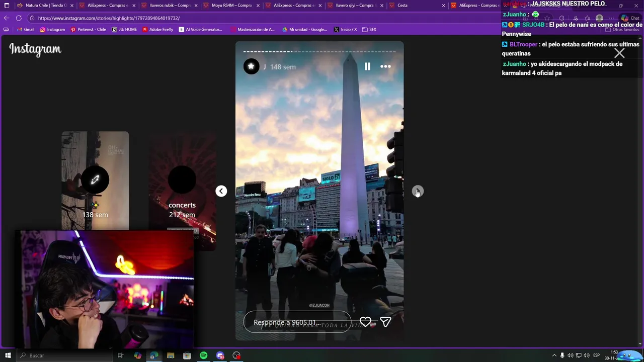Close the Natura Chile tab
The width and height of the screenshot is (644, 362).
(x=72, y=6)
